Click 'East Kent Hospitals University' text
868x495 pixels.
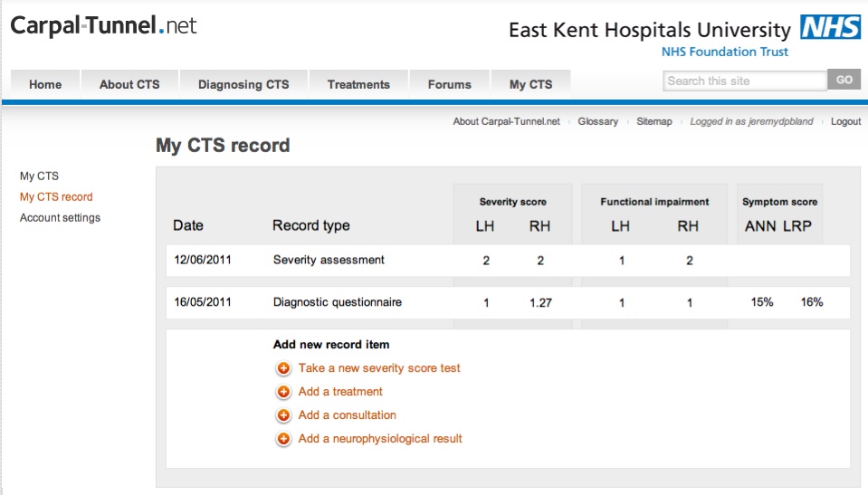(650, 30)
